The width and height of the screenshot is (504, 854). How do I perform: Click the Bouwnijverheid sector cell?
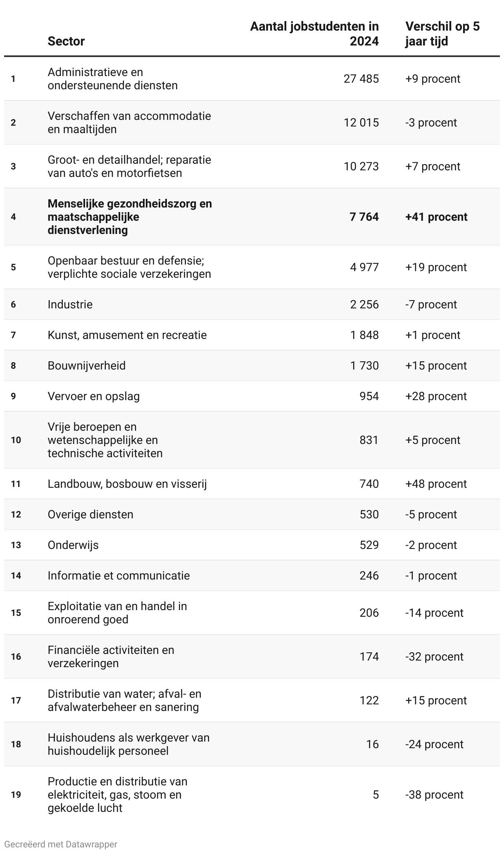pos(86,365)
